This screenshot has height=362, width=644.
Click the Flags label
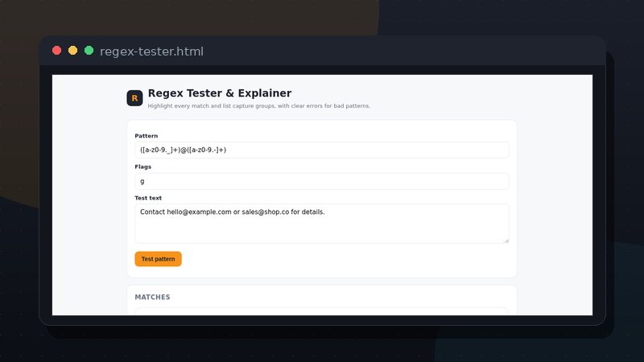pos(143,167)
